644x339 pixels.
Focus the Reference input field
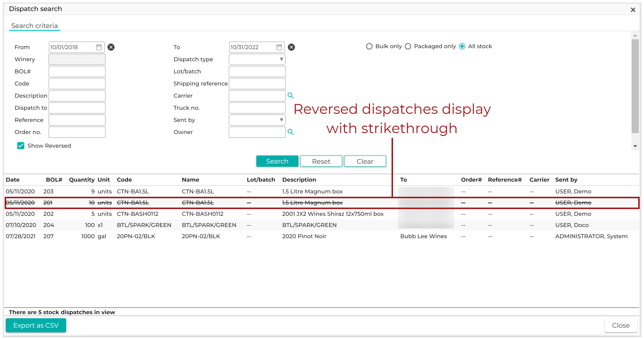pos(77,120)
